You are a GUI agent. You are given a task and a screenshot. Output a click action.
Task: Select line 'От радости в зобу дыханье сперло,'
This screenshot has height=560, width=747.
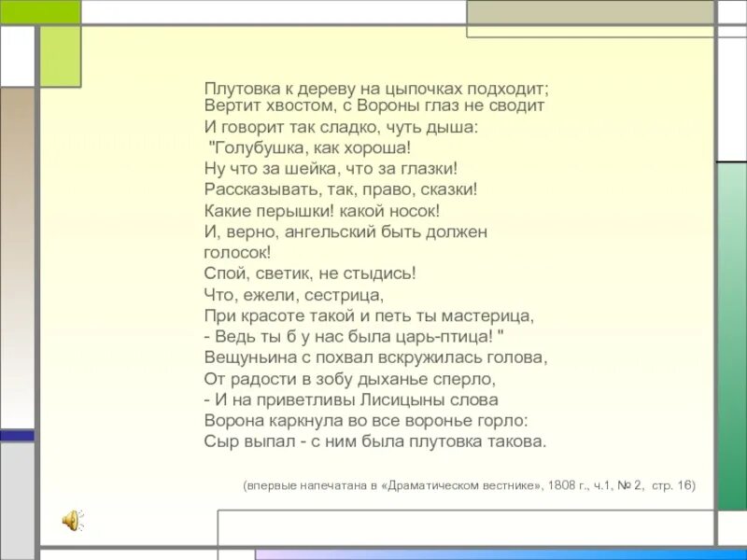pos(350,379)
